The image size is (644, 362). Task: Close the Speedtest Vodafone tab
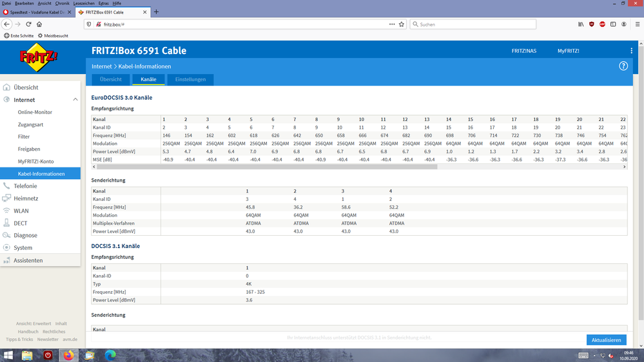pyautogui.click(x=70, y=12)
